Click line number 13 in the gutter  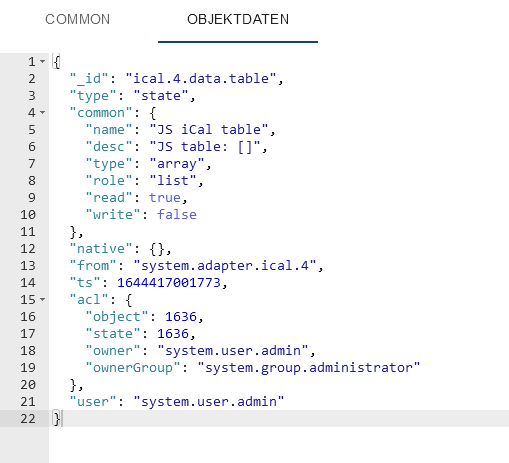[x=28, y=266]
